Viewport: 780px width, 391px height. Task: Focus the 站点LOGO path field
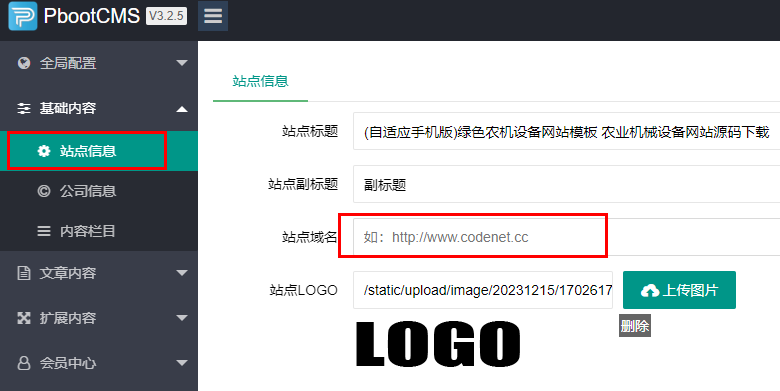tap(483, 290)
